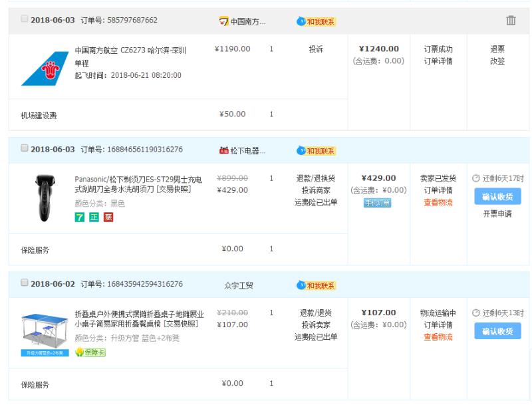Open China Southern Airlines shop logo icon

[x=223, y=21]
